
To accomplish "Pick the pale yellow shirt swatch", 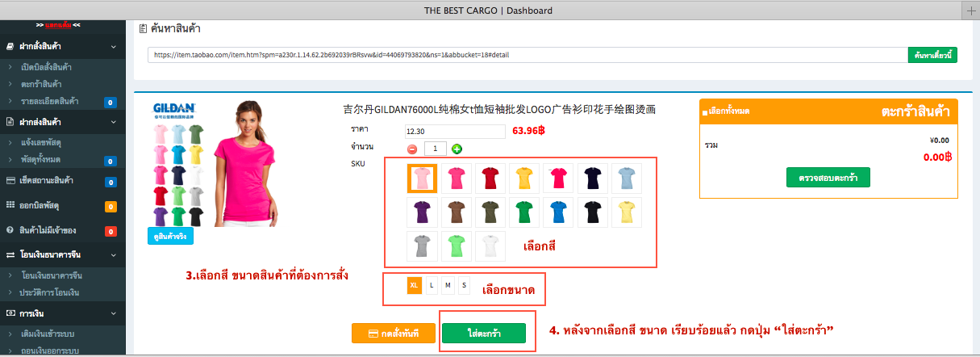I will click(x=626, y=212).
